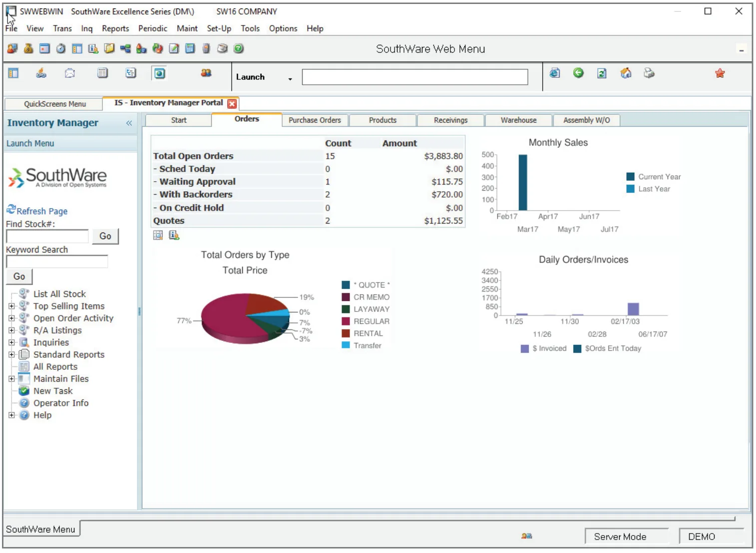The width and height of the screenshot is (756, 553).
Task: Expand the Standard Reports tree node
Action: [x=11, y=354]
